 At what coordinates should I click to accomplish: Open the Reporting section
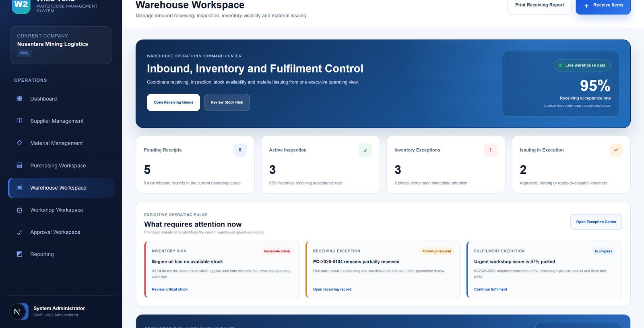tap(61, 254)
